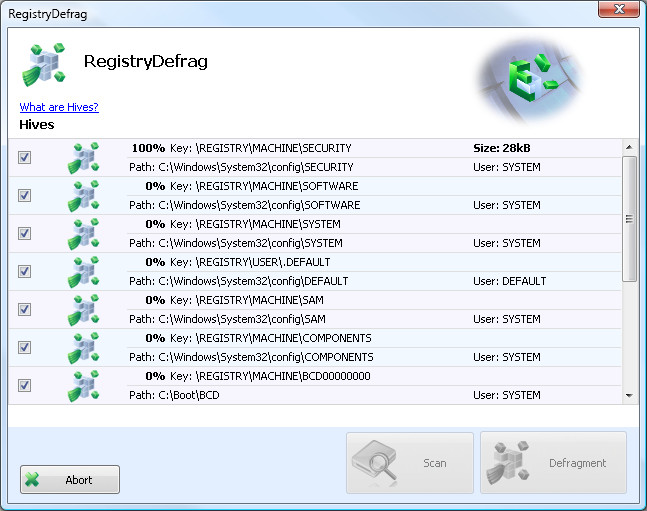Select 'Path: C:\Windows\System32\config\DEFAULT' text
Viewport: 647px width, 511px height.
(x=239, y=281)
